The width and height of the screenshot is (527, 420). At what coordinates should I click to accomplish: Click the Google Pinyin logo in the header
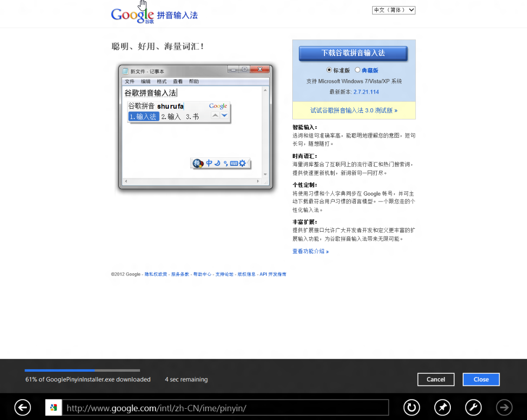[x=154, y=15]
